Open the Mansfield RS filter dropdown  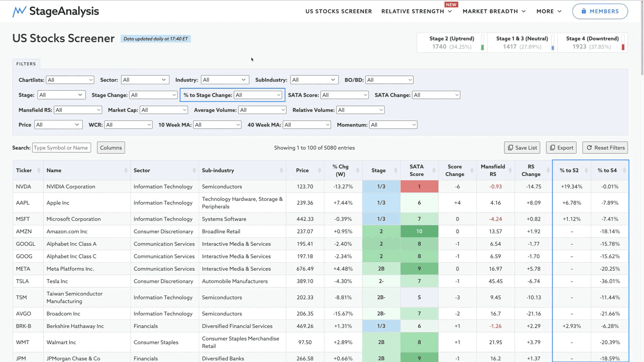pos(78,110)
